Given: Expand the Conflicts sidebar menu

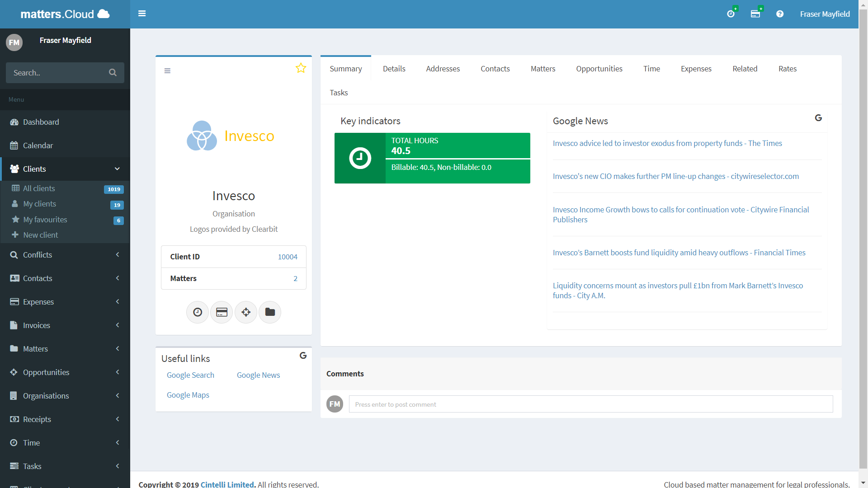Looking at the screenshot, I should coord(65,255).
